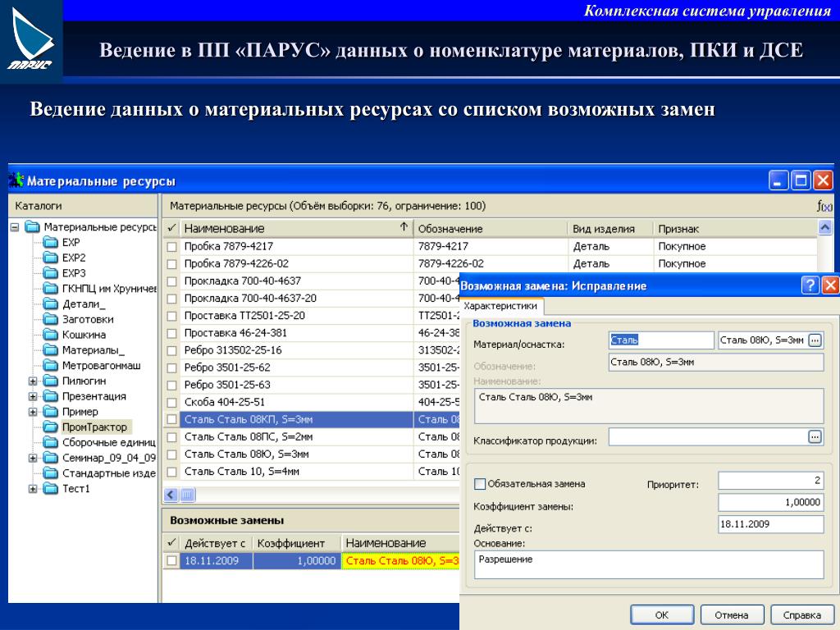Open the Заготовки folder

[88, 319]
